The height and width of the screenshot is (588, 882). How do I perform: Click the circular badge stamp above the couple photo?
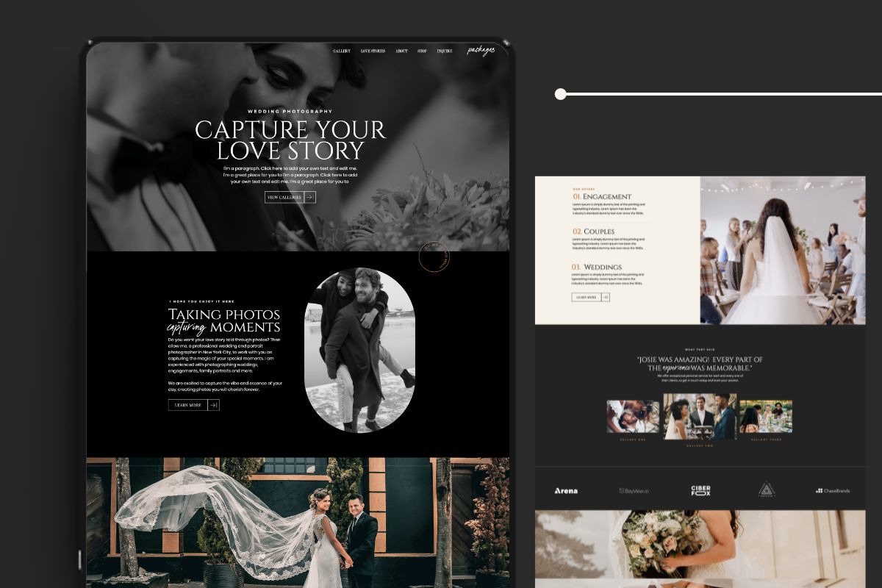point(434,257)
